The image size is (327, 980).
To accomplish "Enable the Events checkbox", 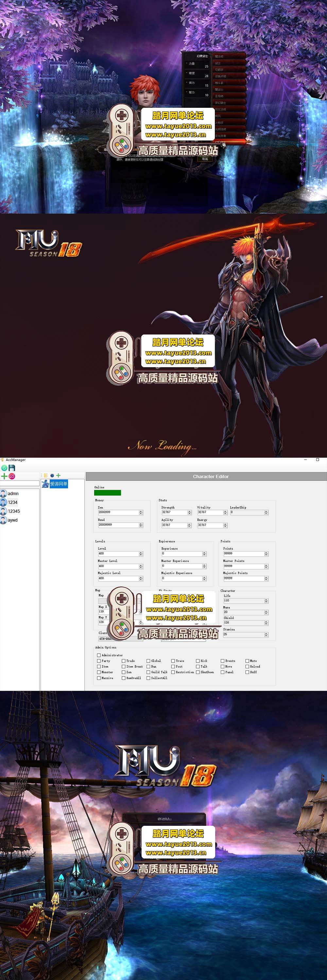I will click(x=222, y=661).
